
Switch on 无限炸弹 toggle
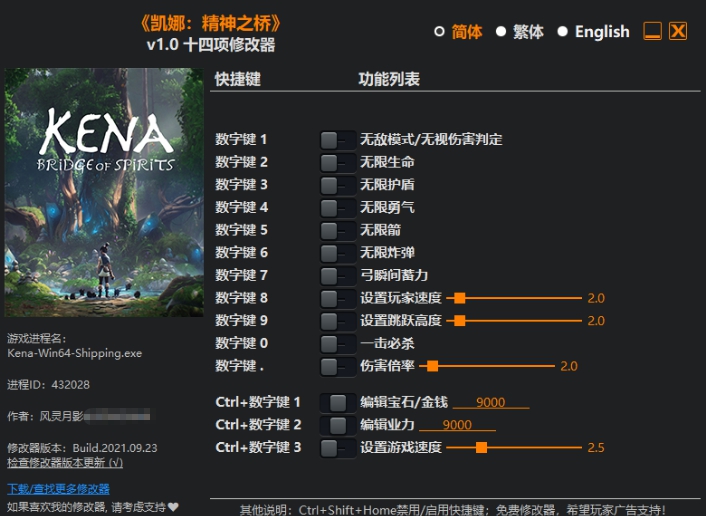338,253
